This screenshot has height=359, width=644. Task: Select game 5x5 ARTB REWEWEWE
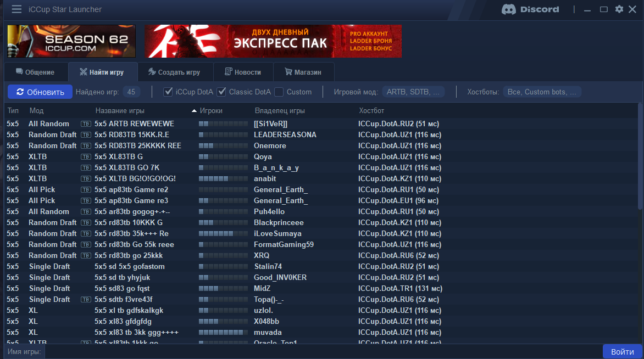(134, 124)
